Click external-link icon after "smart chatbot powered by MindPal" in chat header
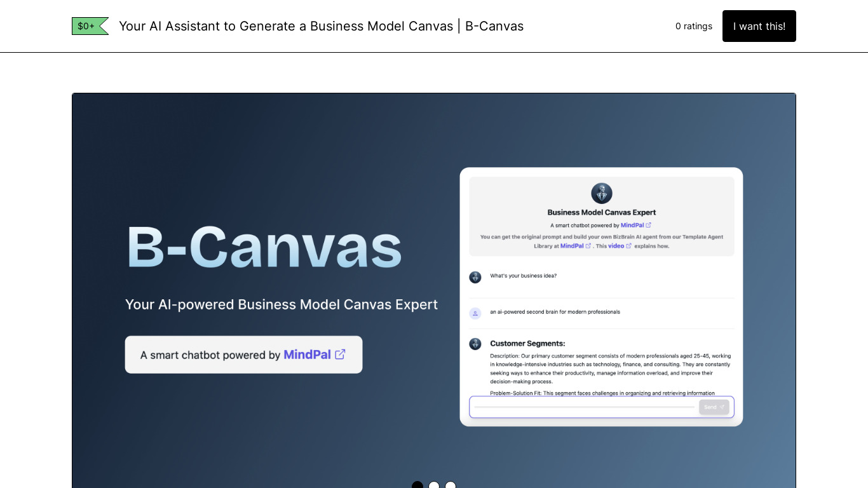 point(649,225)
